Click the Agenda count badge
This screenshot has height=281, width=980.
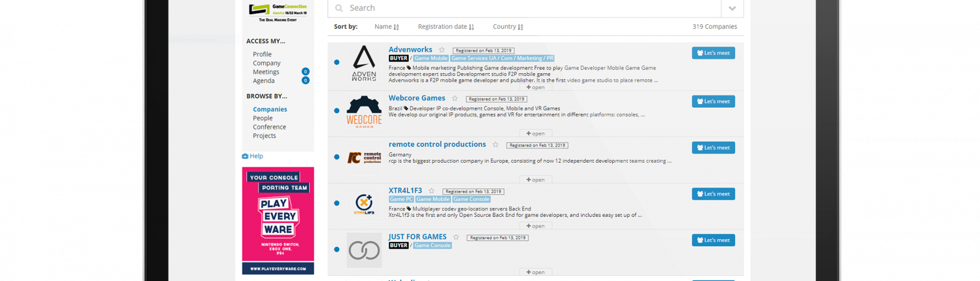(x=305, y=81)
